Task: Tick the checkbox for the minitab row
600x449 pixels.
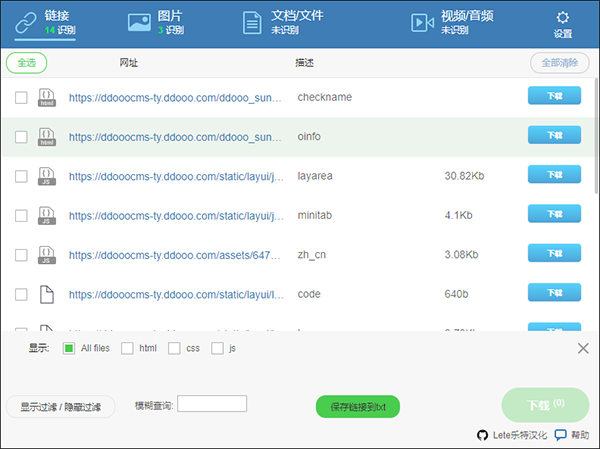Action: point(21,216)
